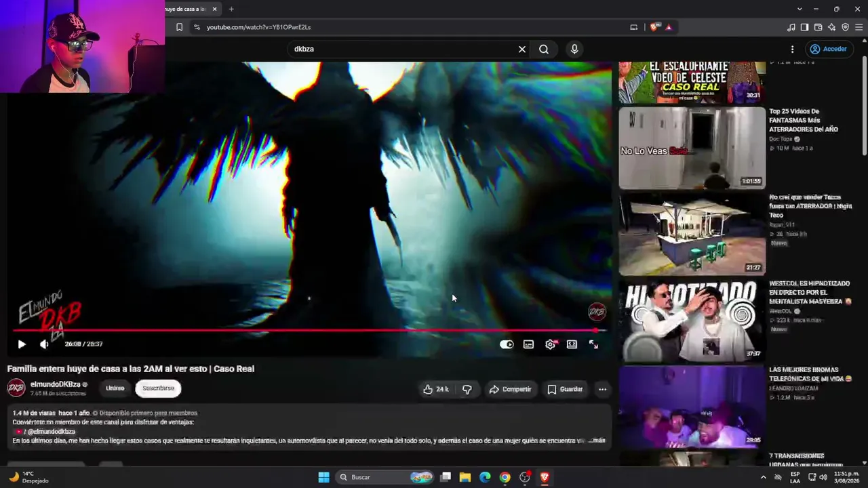Dislike the video with thumbs-down

tap(467, 389)
